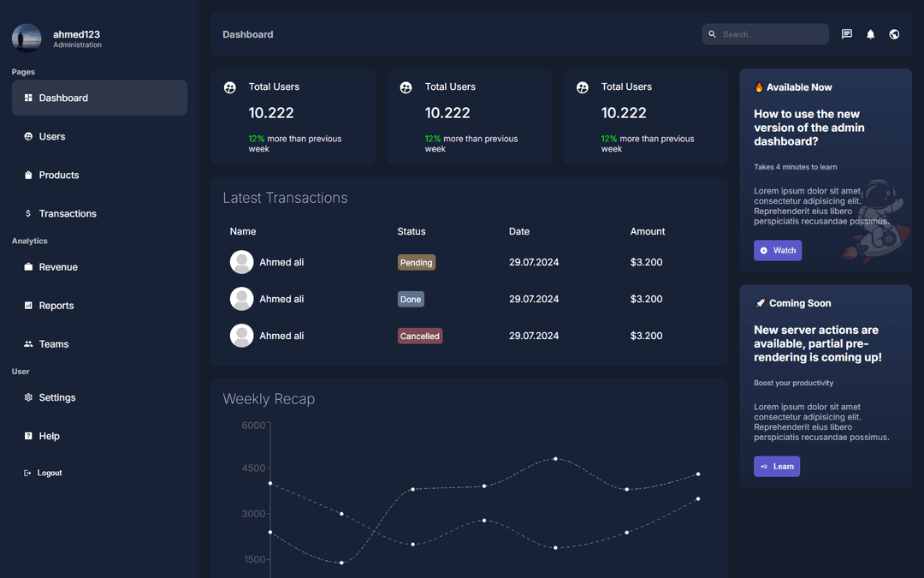Switch to the Dashboard menu item
Viewport: 924px width, 578px height.
62,98
